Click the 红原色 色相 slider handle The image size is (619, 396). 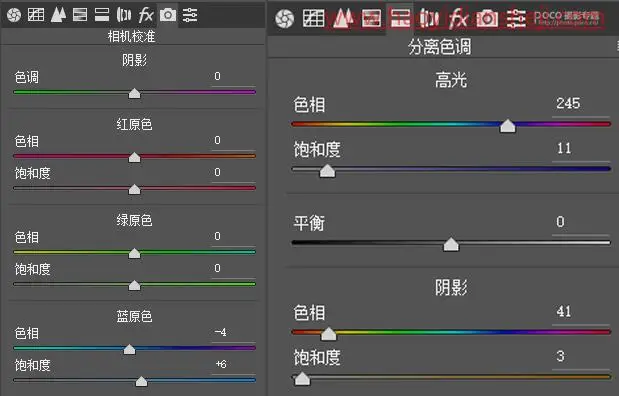coord(135,157)
